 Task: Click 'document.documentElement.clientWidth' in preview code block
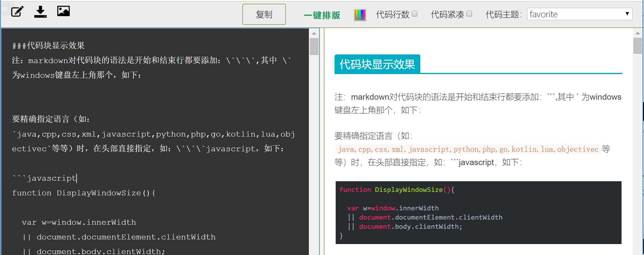point(431,217)
